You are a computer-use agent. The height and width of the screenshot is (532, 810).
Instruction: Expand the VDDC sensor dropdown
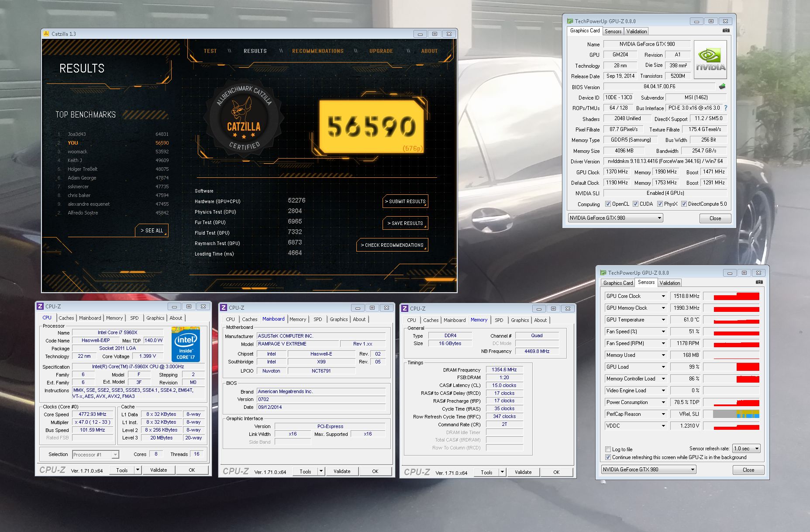[663, 426]
